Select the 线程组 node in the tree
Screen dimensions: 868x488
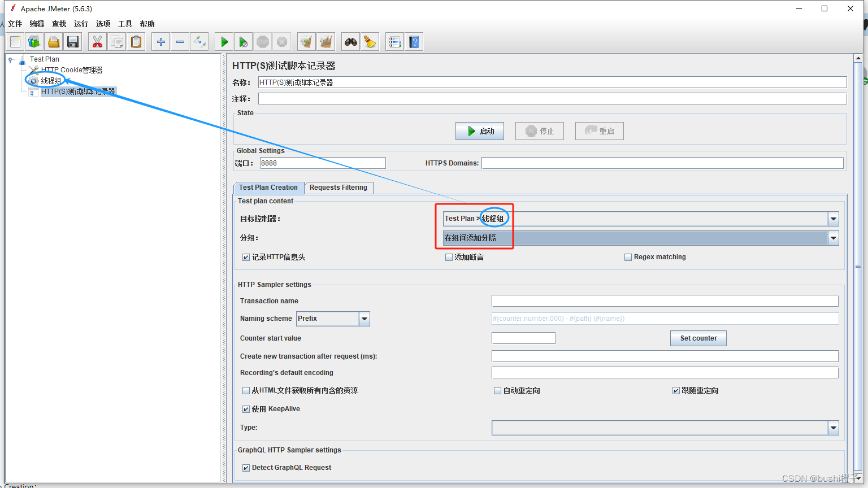pyautogui.click(x=51, y=81)
